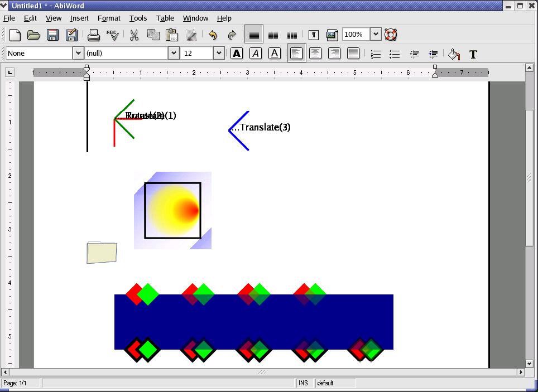The image size is (538, 392).
Task: Open help via the lifebuoy icon
Action: pos(391,35)
